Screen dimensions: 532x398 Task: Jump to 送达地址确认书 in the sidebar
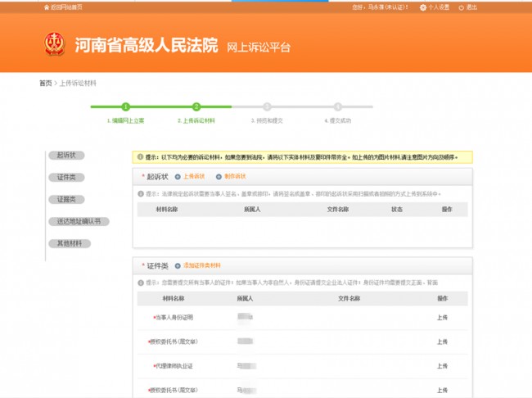pyautogui.click(x=79, y=221)
